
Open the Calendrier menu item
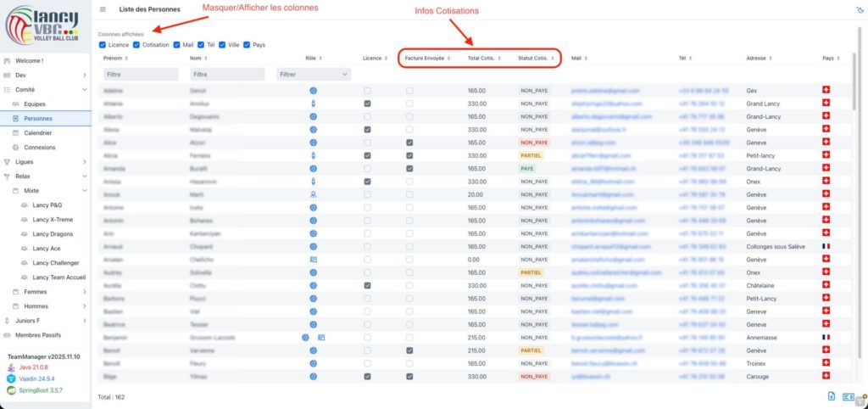point(38,133)
